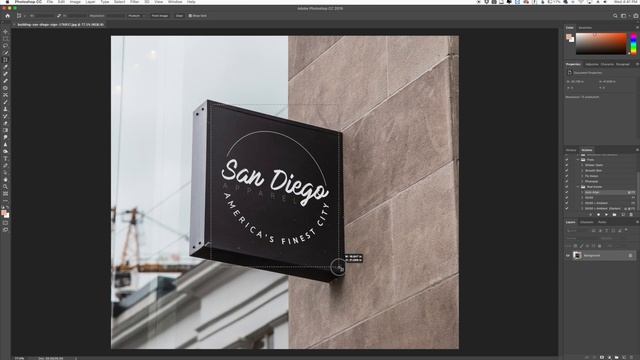This screenshot has width=640, height=360.
Task: Filter layers by adjustment layers
Action: [600, 231]
